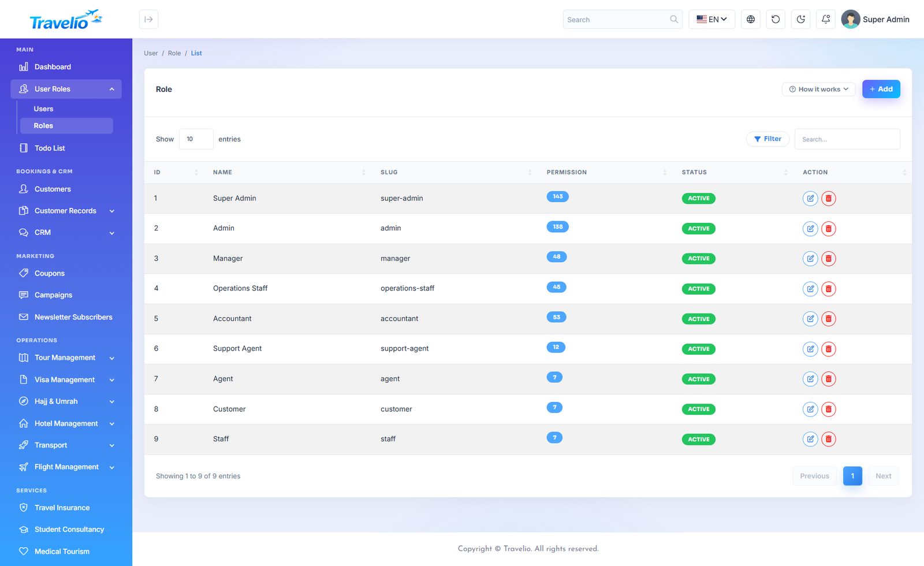This screenshot has width=924, height=566.
Task: Toggle dark mode with the moon icon
Action: 801,19
